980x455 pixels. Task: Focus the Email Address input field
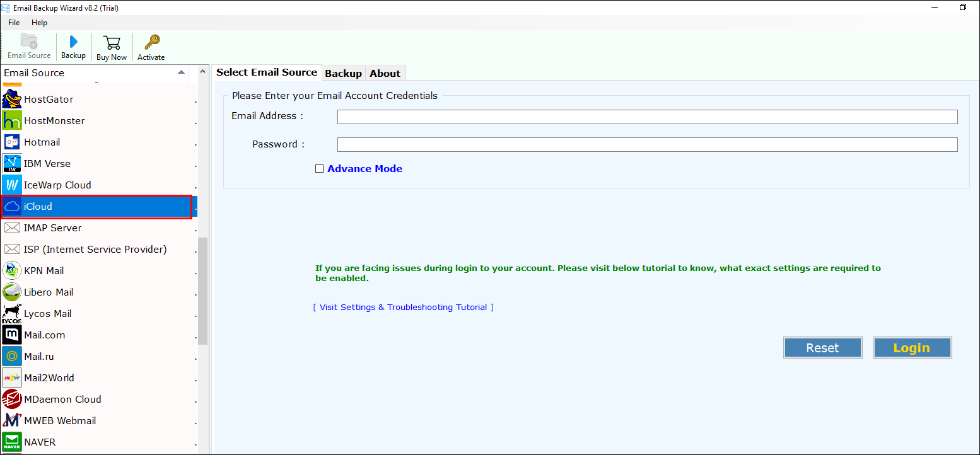point(647,117)
